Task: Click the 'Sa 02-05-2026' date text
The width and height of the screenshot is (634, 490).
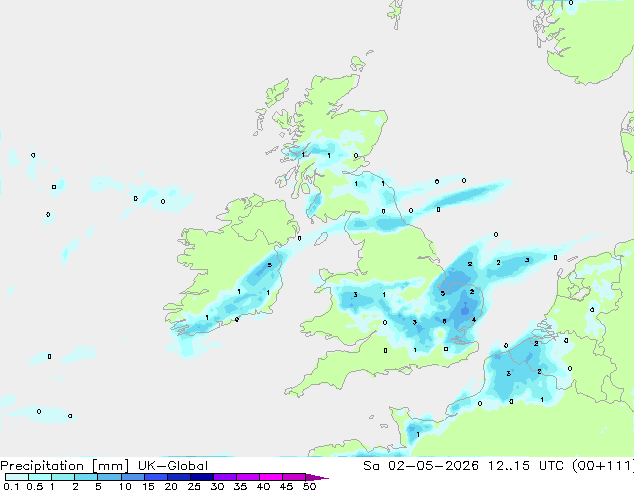Action: pos(421,466)
